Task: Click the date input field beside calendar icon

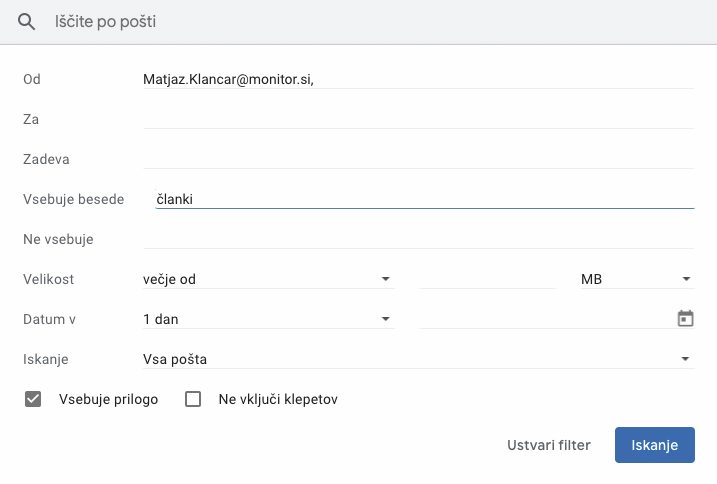Action: tap(547, 319)
